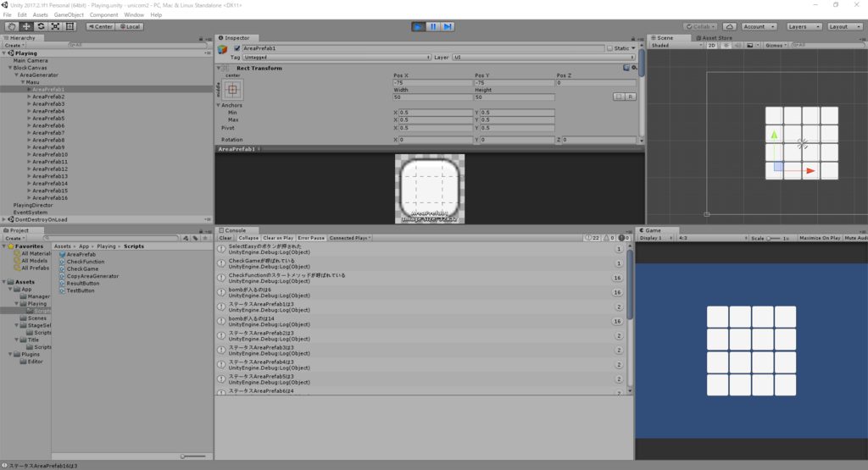Open the File menu
Screen dimensions: 868x470
click(7, 15)
